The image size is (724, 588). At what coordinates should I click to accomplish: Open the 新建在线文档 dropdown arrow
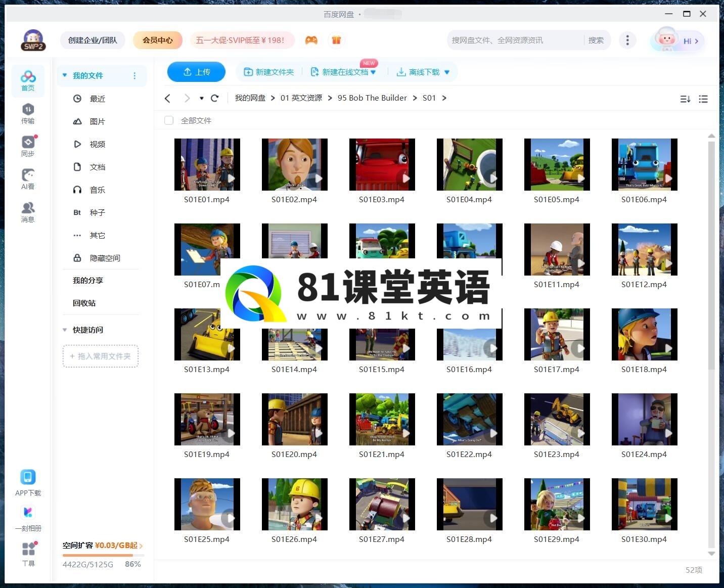click(373, 72)
